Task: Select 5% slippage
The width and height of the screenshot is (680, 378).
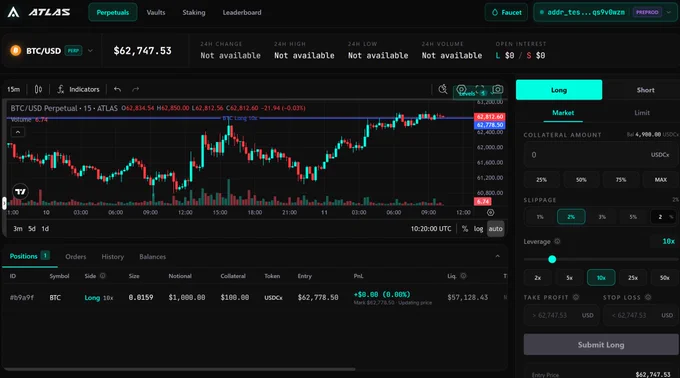Action: tap(633, 216)
